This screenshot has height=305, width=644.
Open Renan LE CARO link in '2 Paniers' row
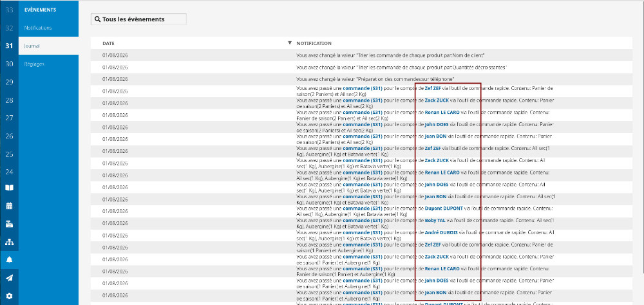(x=442, y=112)
